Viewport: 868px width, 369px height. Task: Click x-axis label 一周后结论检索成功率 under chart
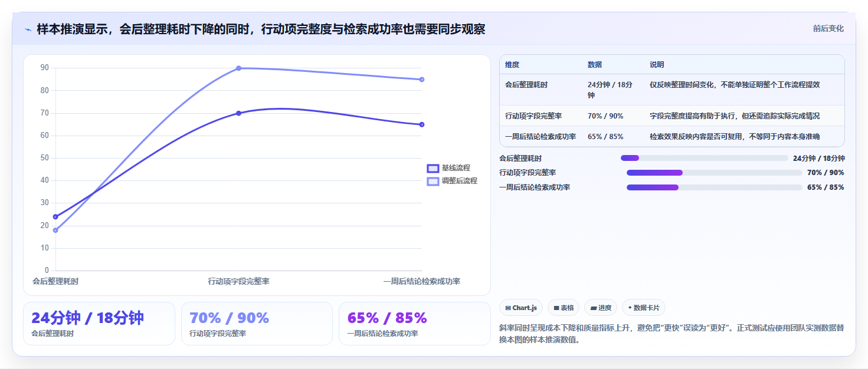[422, 282]
